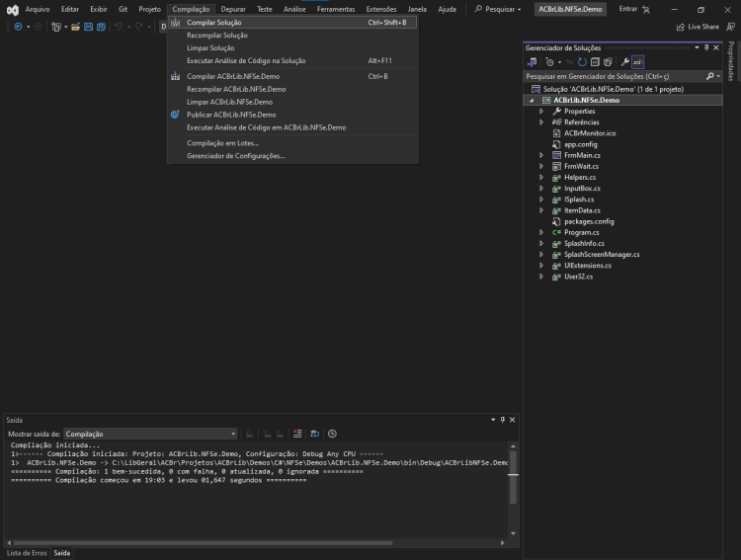Click the Solution Explorer search field
Viewport: 741px width, 560px height.
615,76
